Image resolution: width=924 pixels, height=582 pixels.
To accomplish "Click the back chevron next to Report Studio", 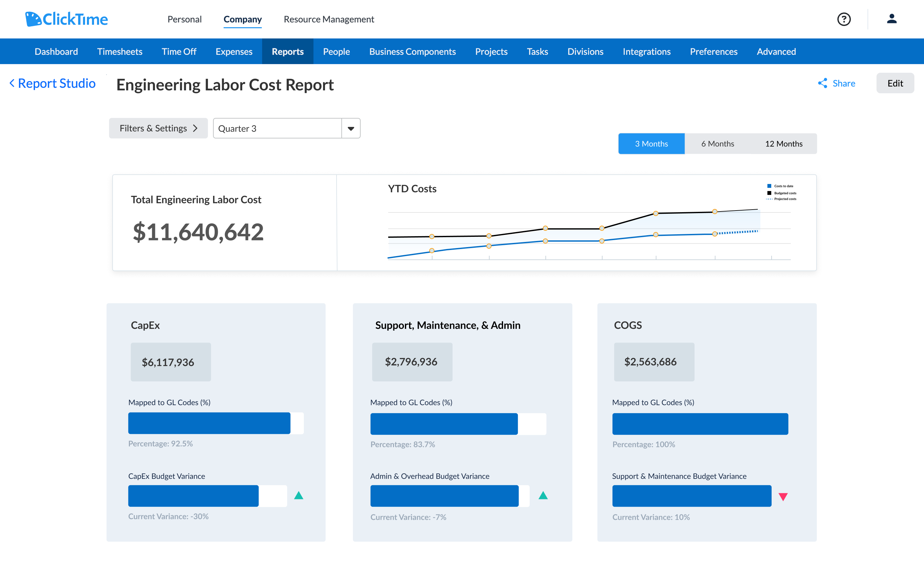I will click(12, 83).
